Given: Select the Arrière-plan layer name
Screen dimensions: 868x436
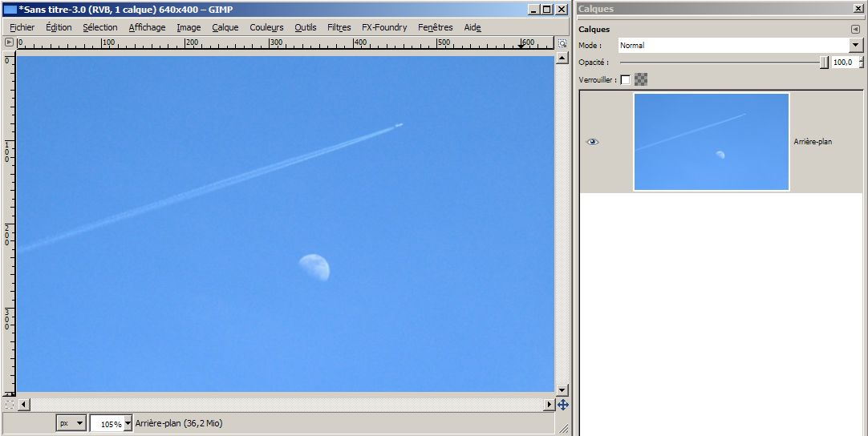Looking at the screenshot, I should (x=813, y=142).
